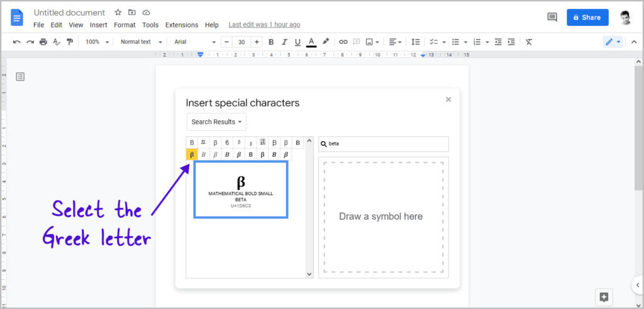The height and width of the screenshot is (309, 644).
Task: Select the highlighted bold small beta character
Action: 192,155
